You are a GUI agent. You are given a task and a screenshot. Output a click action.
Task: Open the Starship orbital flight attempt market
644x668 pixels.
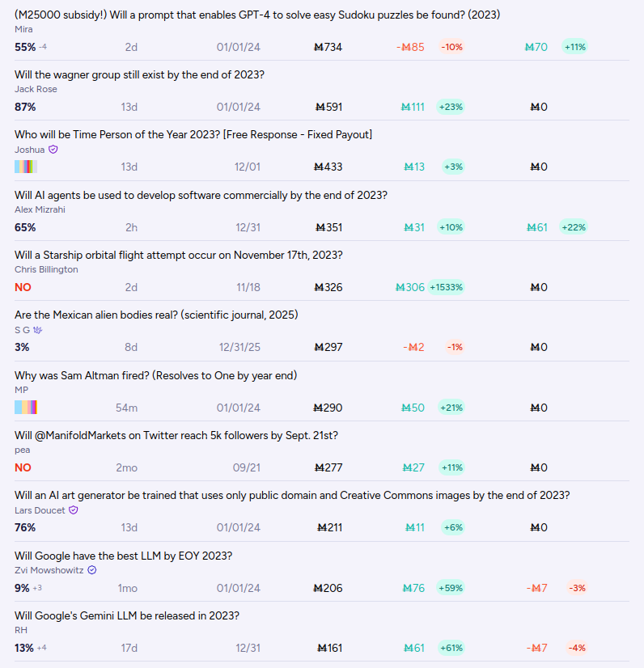pos(179,255)
